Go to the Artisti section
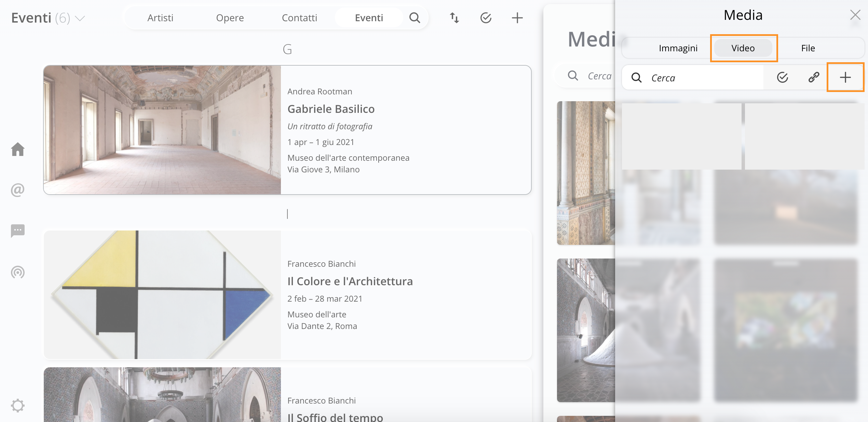868x422 pixels. pos(160,18)
